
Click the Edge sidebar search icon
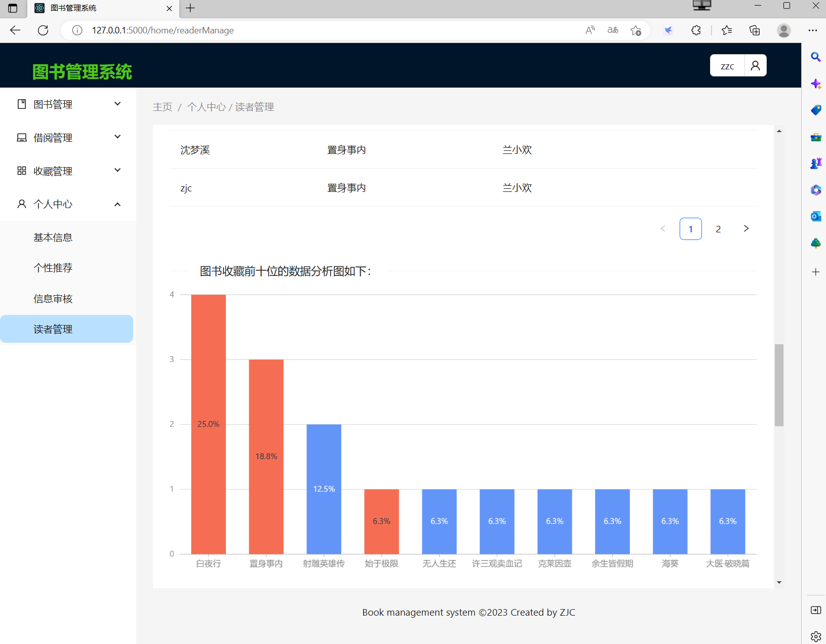(x=815, y=57)
